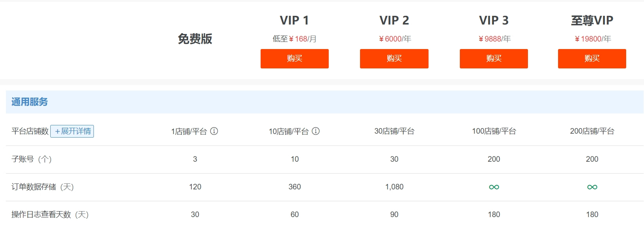
Task: Select the 至尊VIP column header
Action: tap(592, 20)
